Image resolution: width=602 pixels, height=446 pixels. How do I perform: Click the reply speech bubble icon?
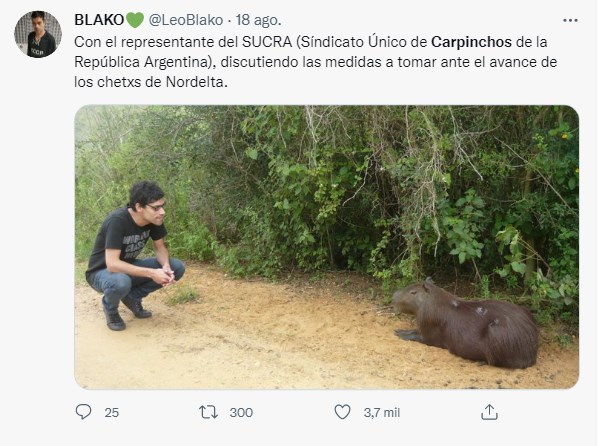click(x=83, y=412)
